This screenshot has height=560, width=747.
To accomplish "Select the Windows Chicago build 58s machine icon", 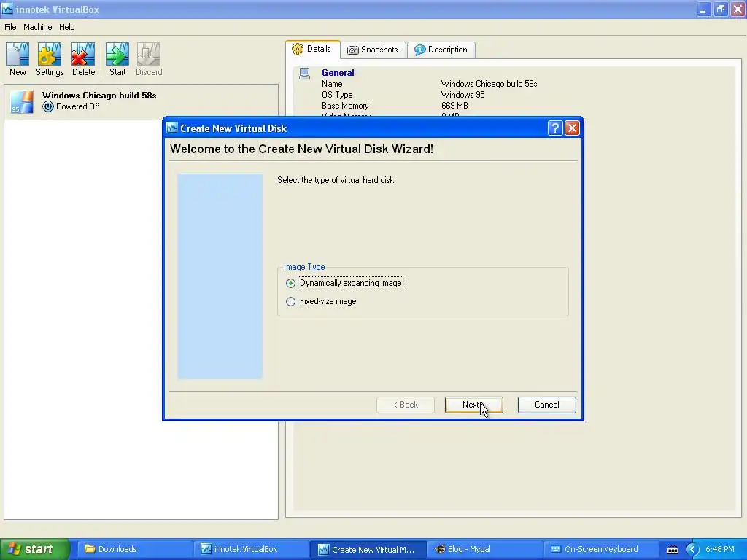I will pyautogui.click(x=21, y=101).
